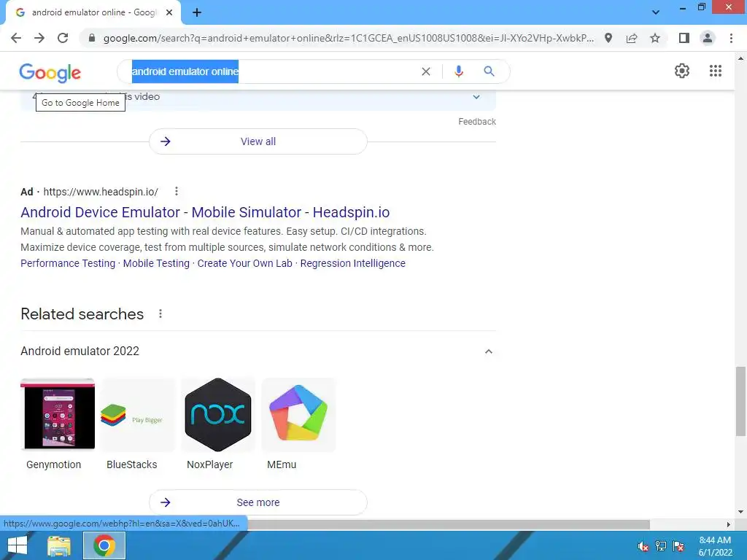
Task: Click the vertical scrollbar thumb
Action: (x=740, y=401)
